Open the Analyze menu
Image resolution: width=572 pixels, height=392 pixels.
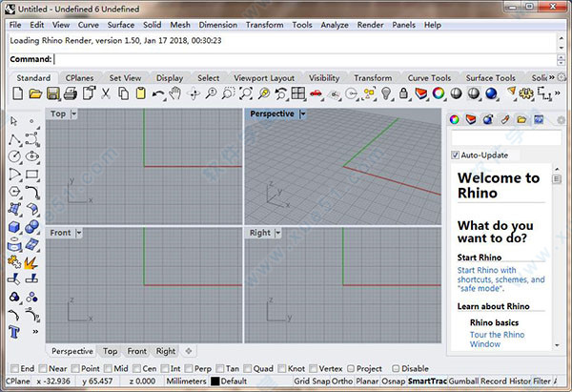point(335,23)
